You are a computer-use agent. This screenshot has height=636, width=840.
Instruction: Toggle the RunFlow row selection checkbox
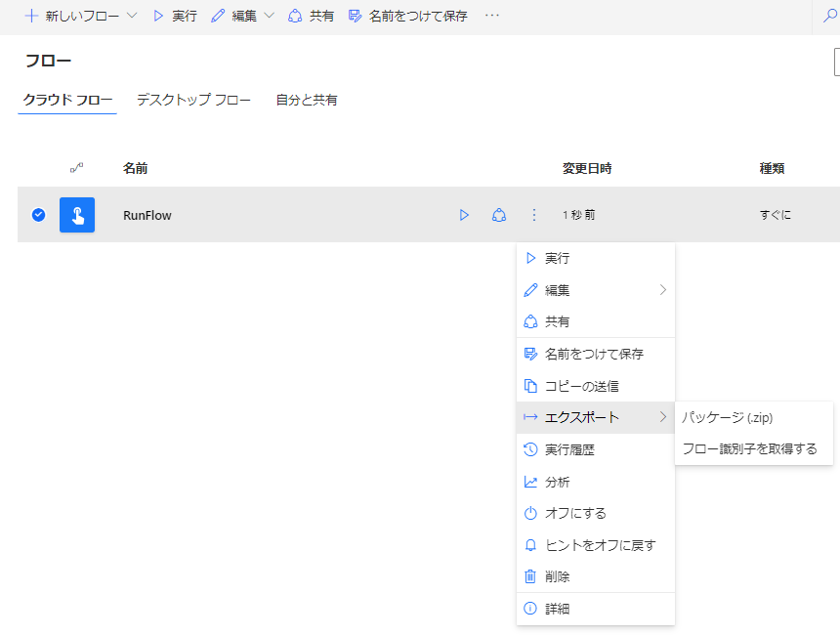pos(37,215)
